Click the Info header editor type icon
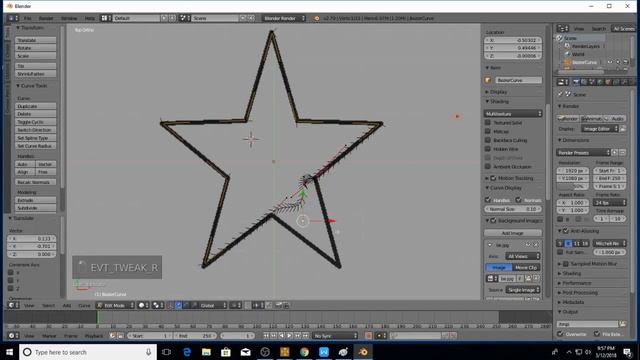This screenshot has height=360, width=640. [13, 18]
